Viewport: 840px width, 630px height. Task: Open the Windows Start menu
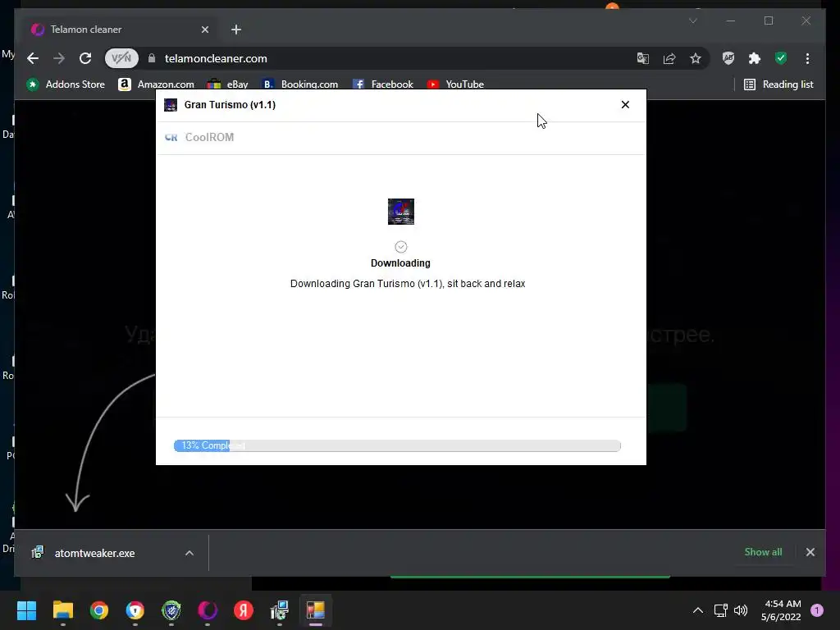click(x=26, y=610)
